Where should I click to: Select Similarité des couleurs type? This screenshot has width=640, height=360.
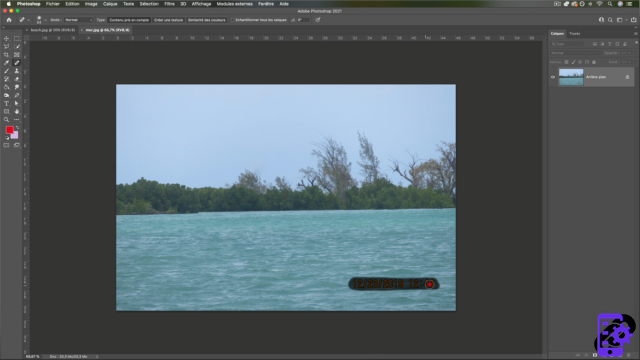[207, 20]
